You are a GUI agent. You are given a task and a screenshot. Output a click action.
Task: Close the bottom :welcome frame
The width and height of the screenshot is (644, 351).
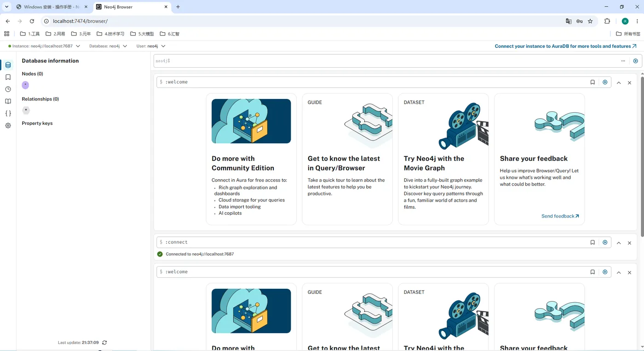point(630,273)
